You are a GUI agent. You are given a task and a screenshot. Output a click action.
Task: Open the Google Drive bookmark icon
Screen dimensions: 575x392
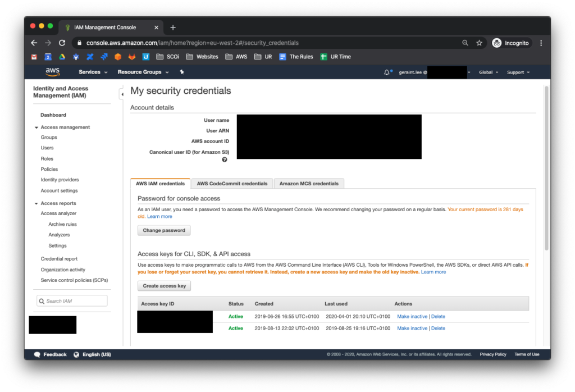pyautogui.click(x=62, y=57)
